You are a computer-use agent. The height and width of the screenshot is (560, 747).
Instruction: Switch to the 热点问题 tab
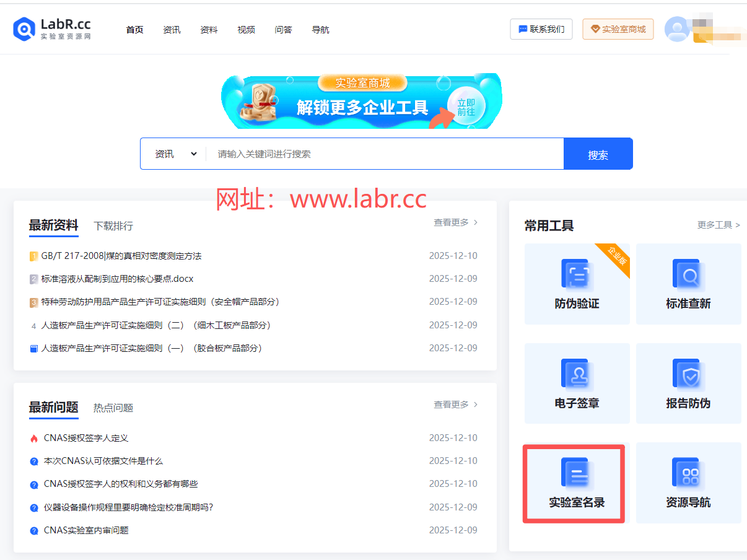[x=113, y=408]
